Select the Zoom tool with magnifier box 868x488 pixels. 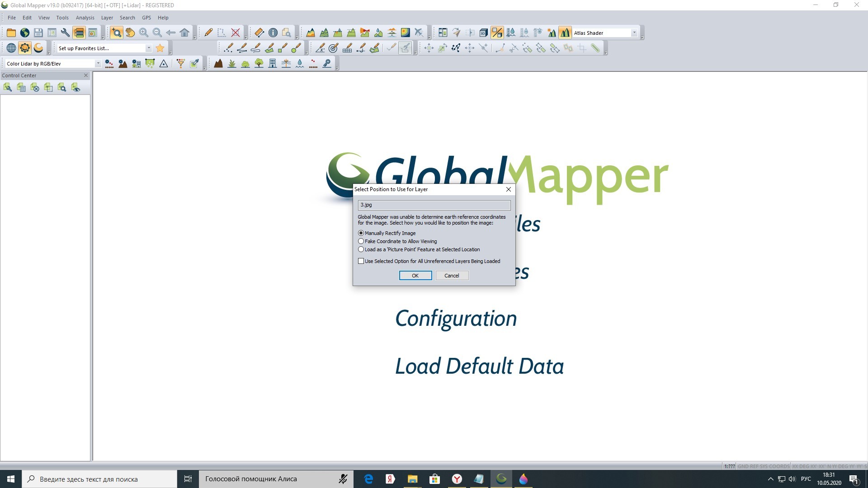pos(117,33)
